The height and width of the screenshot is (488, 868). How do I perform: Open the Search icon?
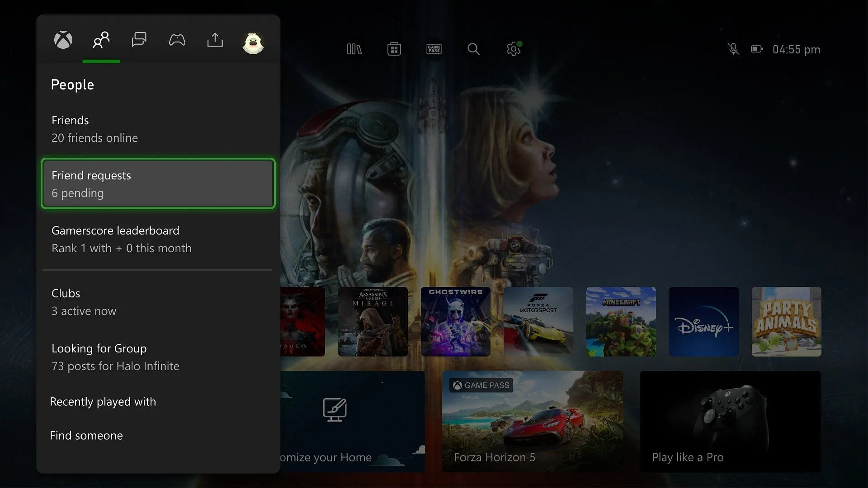click(473, 48)
